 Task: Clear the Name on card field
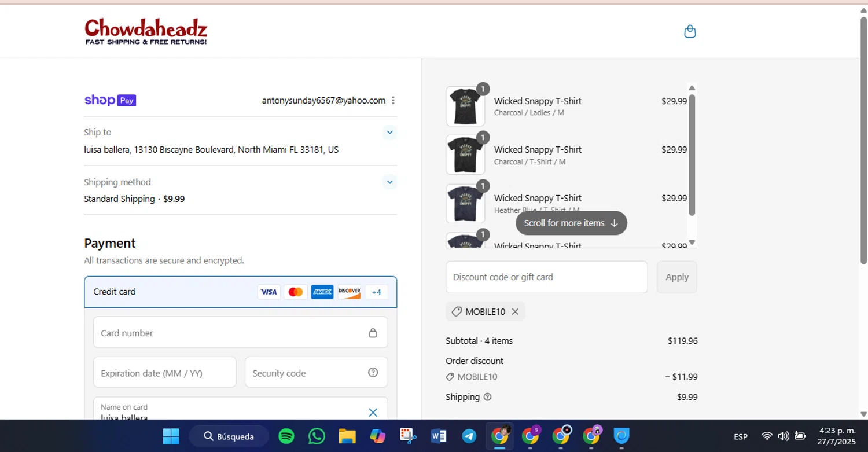pos(373,412)
